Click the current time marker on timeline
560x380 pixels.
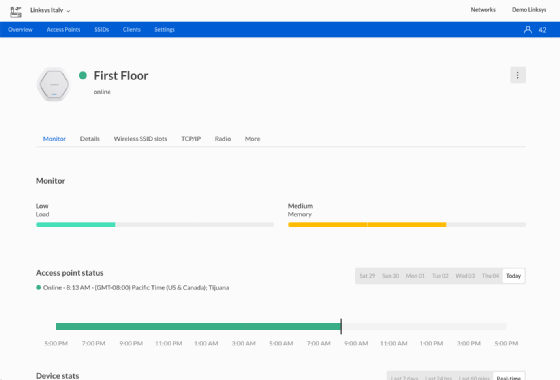click(x=341, y=326)
